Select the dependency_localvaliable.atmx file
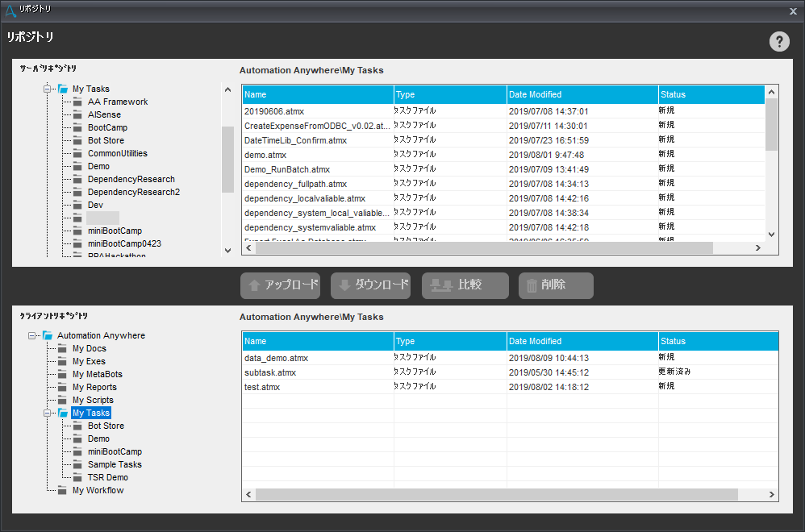 pos(503,198)
